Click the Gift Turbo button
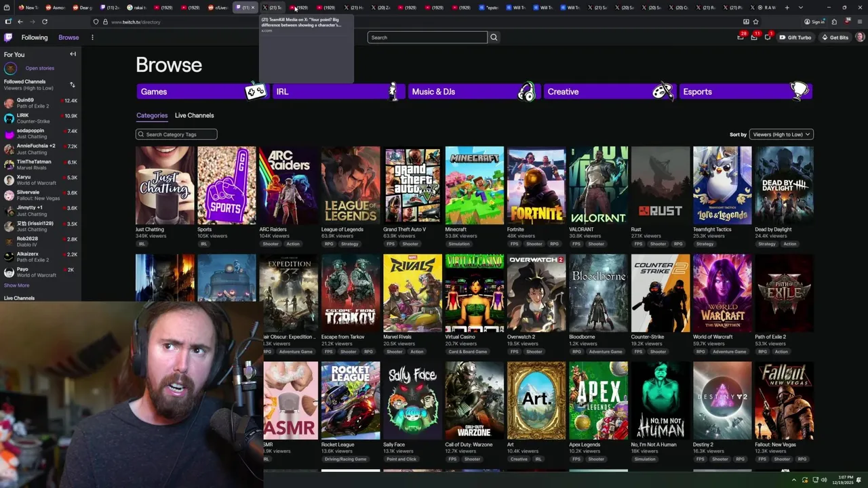The image size is (868, 488). 795,37
